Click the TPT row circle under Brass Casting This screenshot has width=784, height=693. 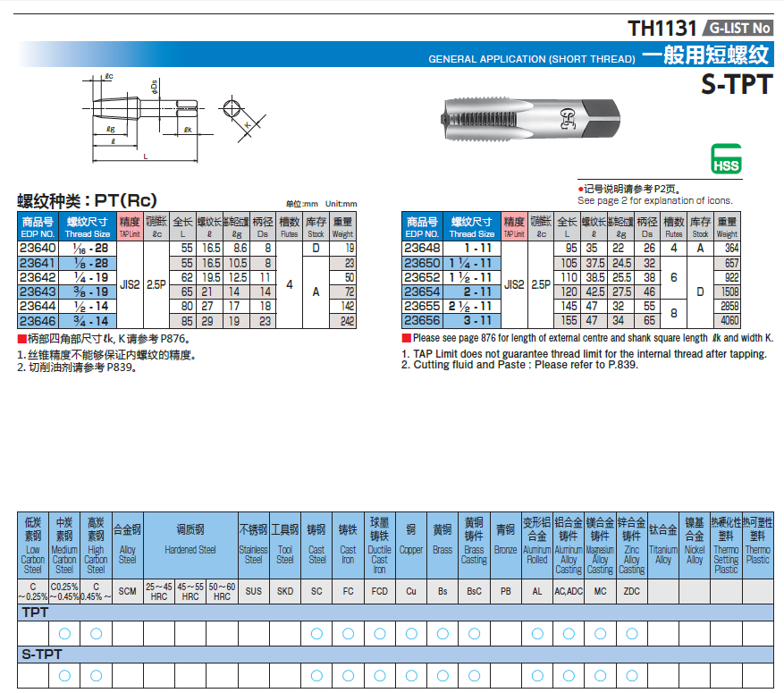coord(474,634)
